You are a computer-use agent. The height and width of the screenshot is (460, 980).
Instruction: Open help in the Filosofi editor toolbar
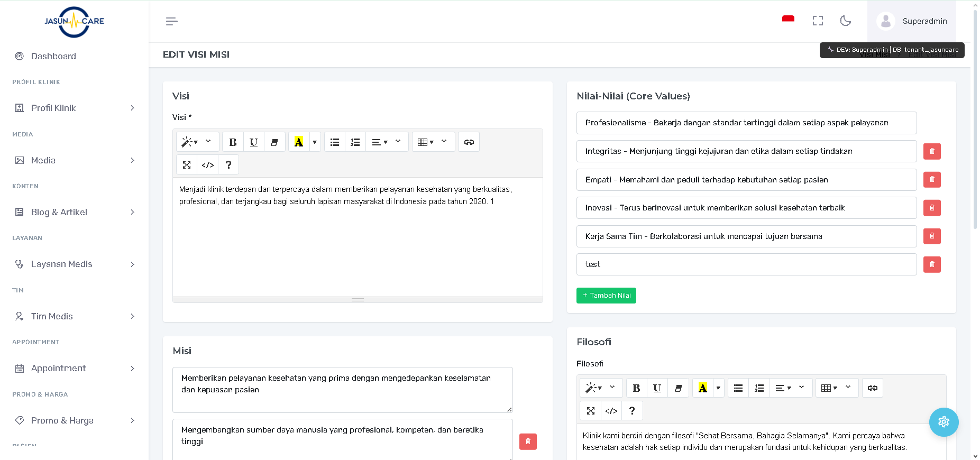(x=632, y=411)
